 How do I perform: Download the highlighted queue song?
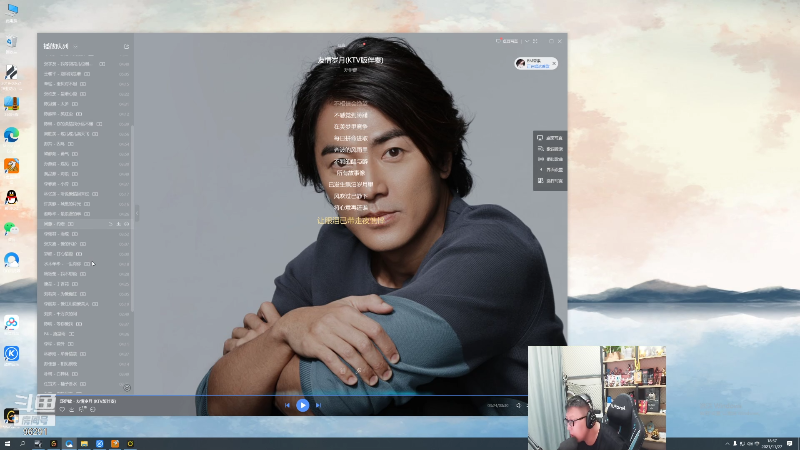pyautogui.click(x=118, y=224)
